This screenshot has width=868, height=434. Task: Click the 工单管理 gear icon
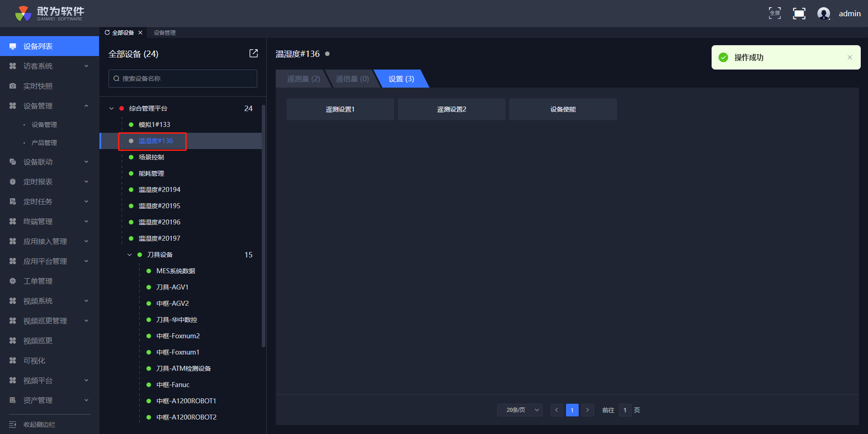(x=13, y=281)
